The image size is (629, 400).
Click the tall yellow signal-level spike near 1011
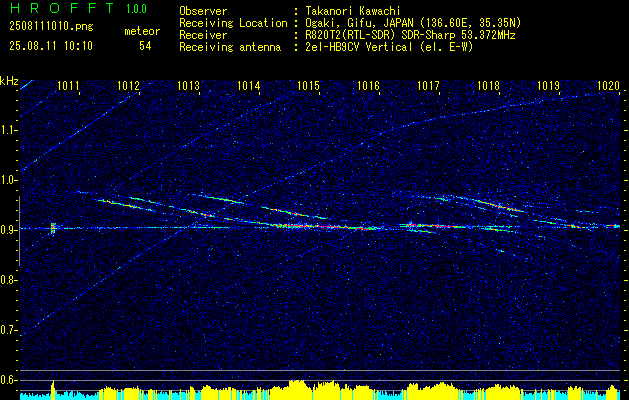pyautogui.click(x=53, y=388)
